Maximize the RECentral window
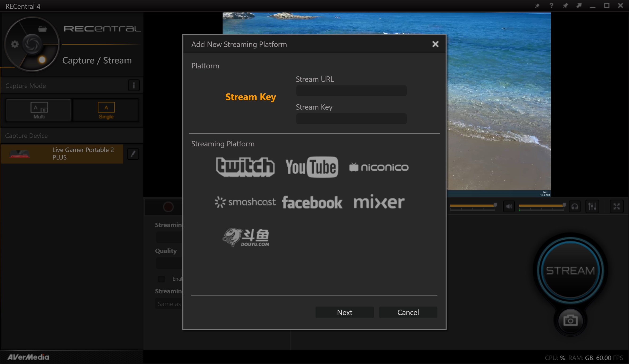Screen dimensions: 629x364 607,5
